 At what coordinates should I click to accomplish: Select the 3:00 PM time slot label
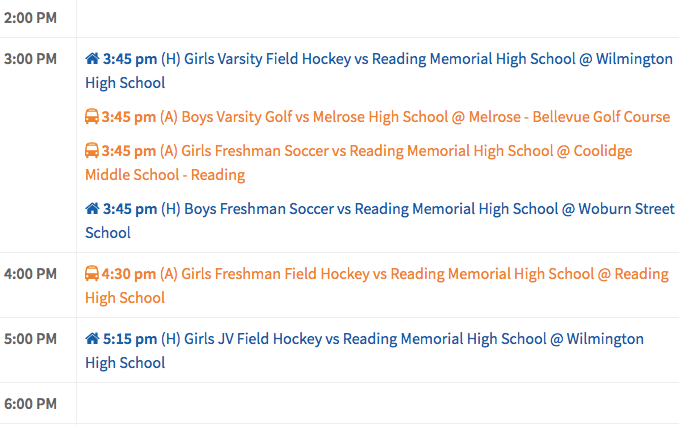30,59
